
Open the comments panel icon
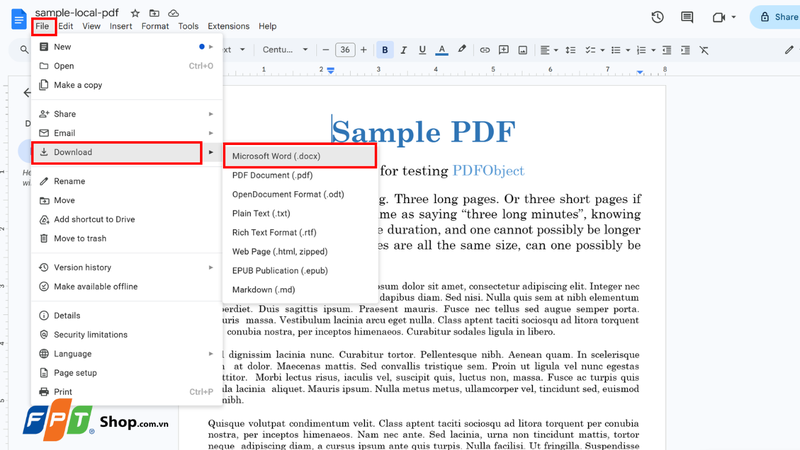pyautogui.click(x=687, y=17)
